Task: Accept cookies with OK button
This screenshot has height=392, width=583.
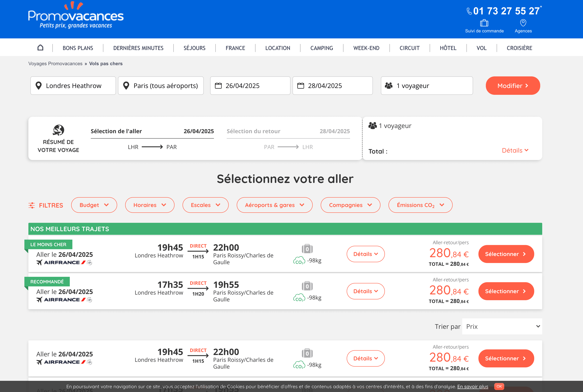Action: point(499,386)
